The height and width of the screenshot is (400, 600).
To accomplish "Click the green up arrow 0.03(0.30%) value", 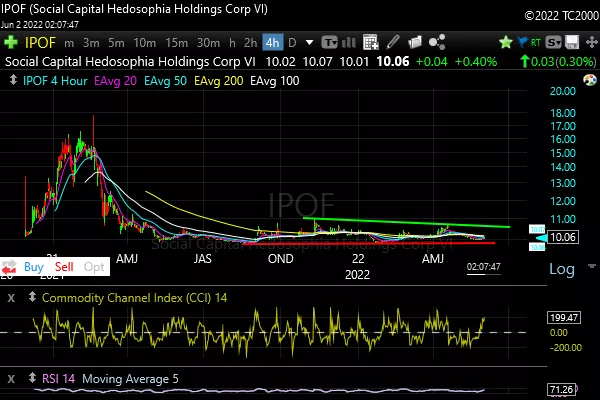I will 558,62.
